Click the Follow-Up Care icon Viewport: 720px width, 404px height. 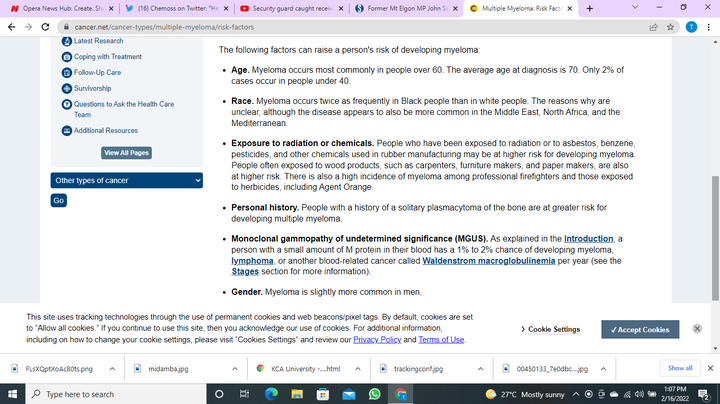click(x=67, y=73)
